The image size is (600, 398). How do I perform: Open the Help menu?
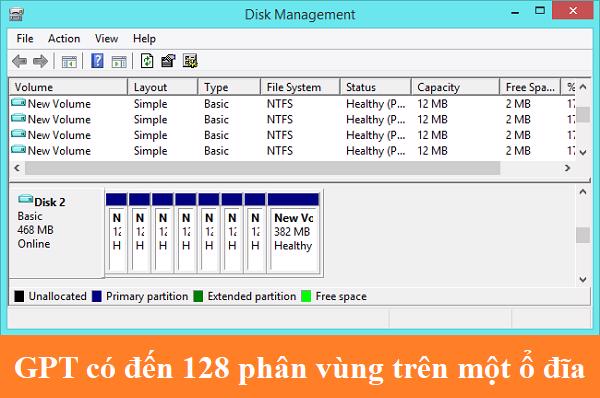pyautogui.click(x=144, y=39)
